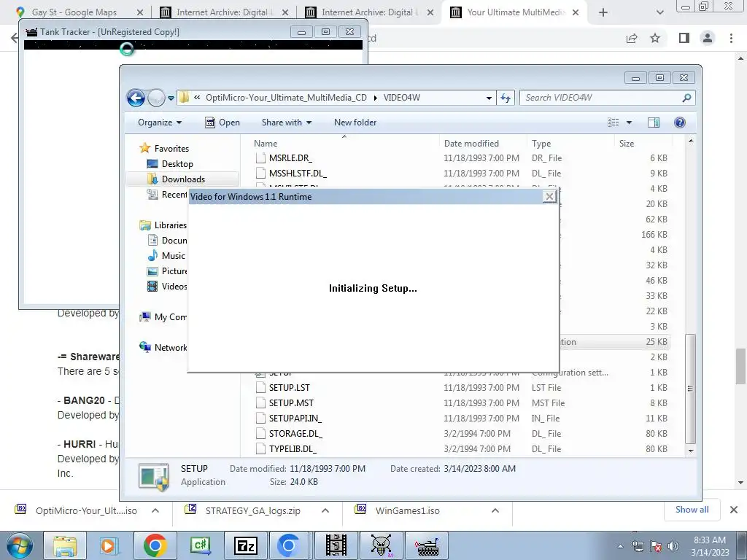Open Tank Tracker taskbar icon
Screen dimensions: 747x560
coord(427,545)
